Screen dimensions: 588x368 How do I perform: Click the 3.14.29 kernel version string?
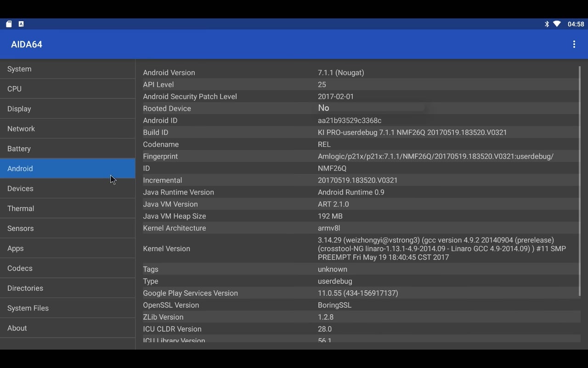(442, 249)
